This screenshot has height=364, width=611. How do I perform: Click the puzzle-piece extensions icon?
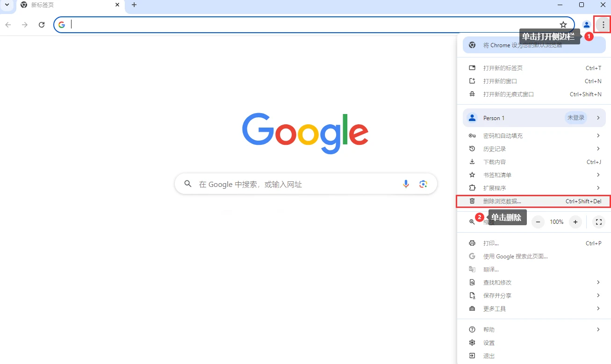(x=472, y=188)
